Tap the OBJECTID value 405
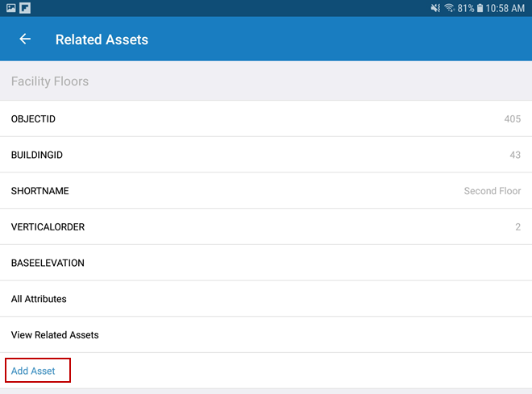The width and height of the screenshot is (532, 394). click(512, 119)
